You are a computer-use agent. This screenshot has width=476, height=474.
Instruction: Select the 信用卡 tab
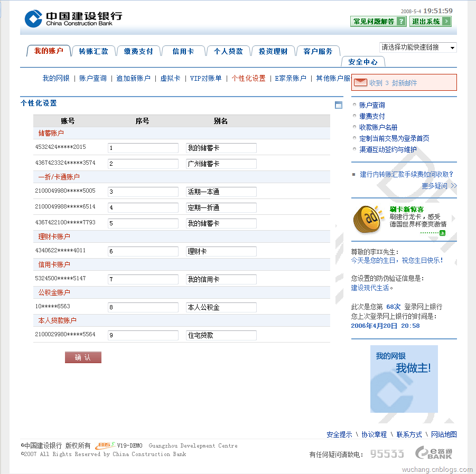[x=183, y=51]
